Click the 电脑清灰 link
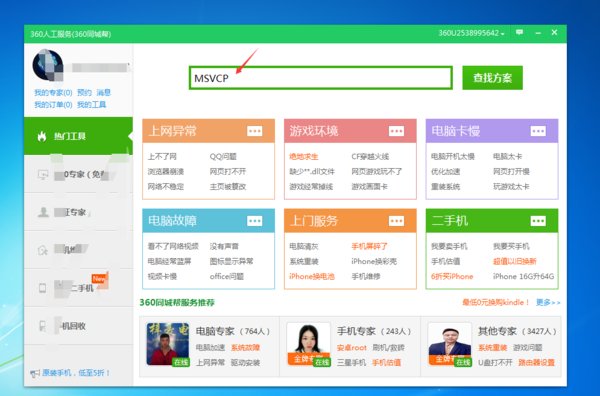Image resolution: width=600 pixels, height=396 pixels. point(304,246)
